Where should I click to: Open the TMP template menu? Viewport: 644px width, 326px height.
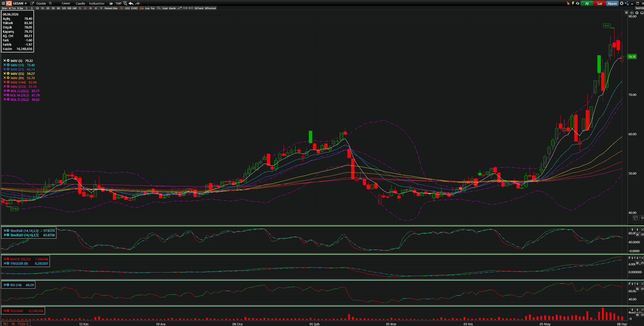(x=118, y=3)
